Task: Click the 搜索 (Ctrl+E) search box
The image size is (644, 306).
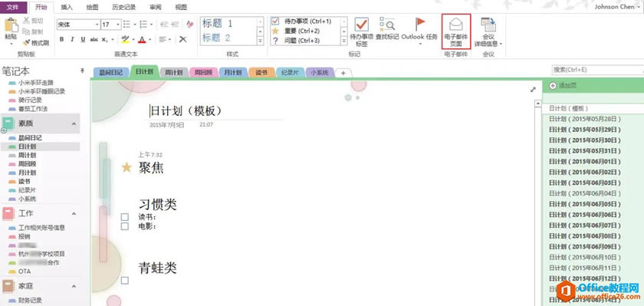Action: coord(598,70)
